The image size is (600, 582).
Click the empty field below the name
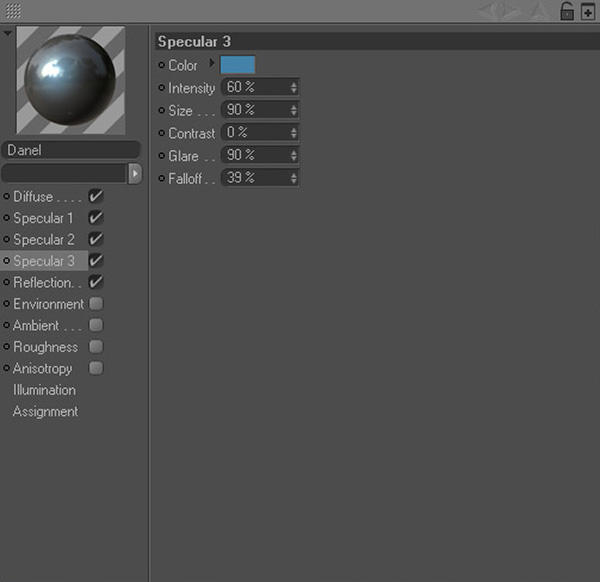tap(64, 174)
